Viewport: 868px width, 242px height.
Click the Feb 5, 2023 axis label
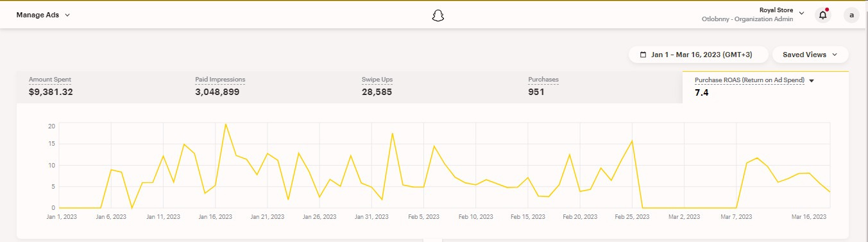424,217
